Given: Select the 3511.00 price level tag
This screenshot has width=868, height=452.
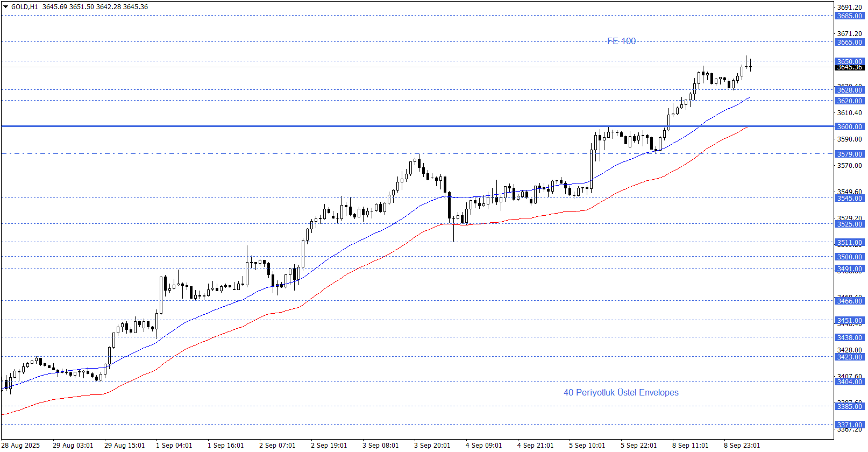Looking at the screenshot, I should click(x=849, y=243).
